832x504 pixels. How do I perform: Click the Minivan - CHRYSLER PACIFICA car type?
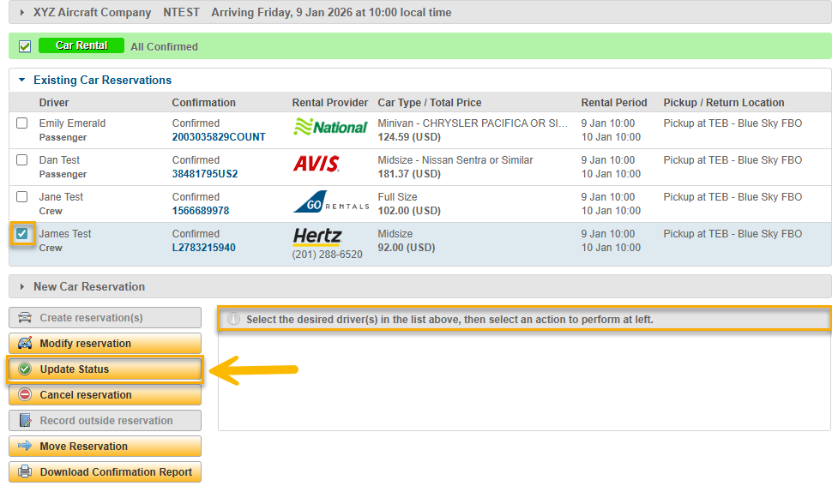pos(473,123)
